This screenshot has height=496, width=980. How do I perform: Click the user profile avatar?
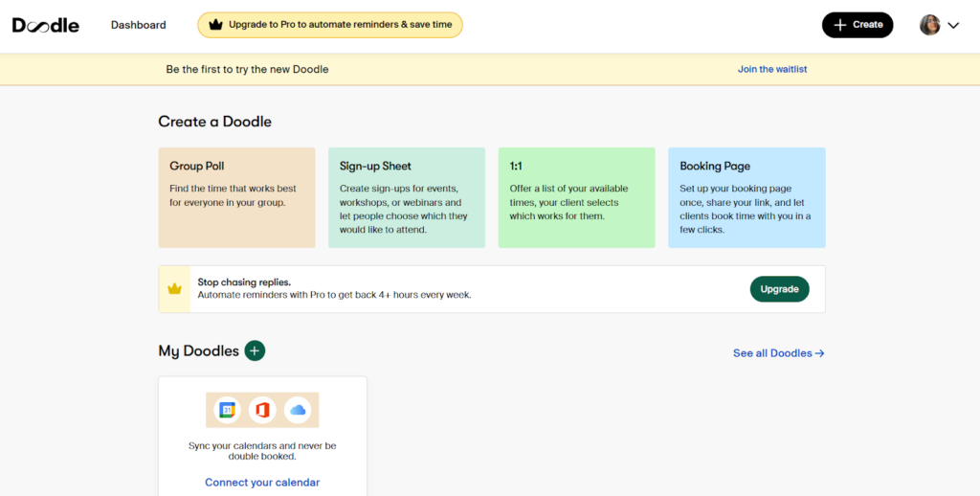pos(929,25)
